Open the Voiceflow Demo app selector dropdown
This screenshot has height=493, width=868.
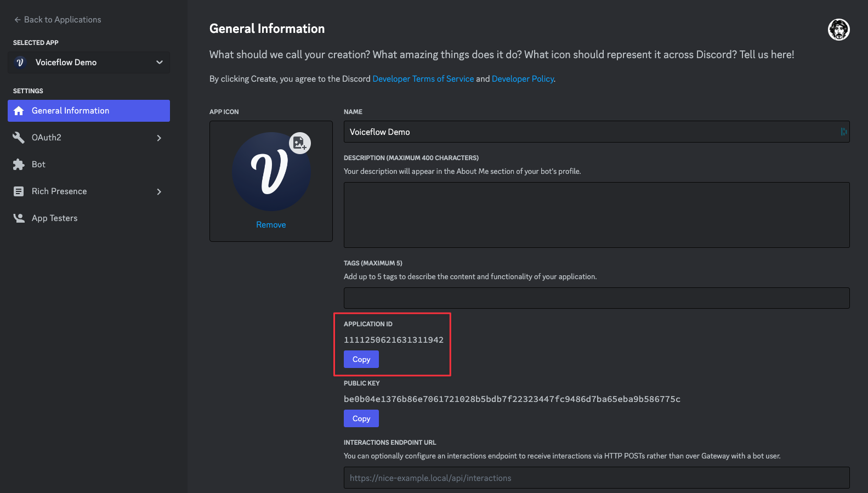point(89,63)
